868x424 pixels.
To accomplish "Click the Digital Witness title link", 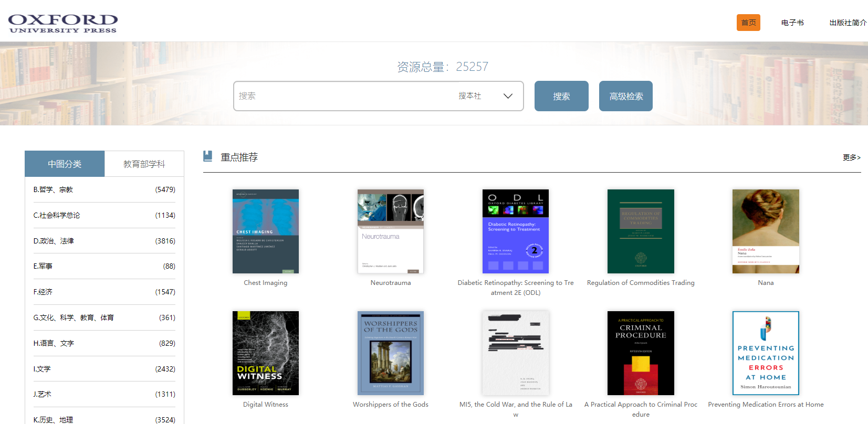I will [266, 405].
